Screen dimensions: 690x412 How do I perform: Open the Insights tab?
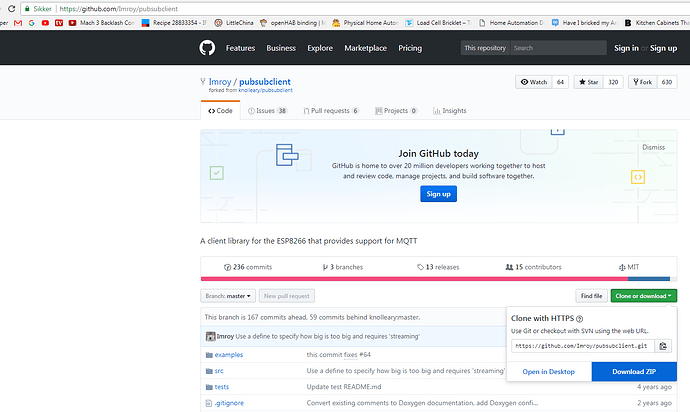click(x=449, y=111)
